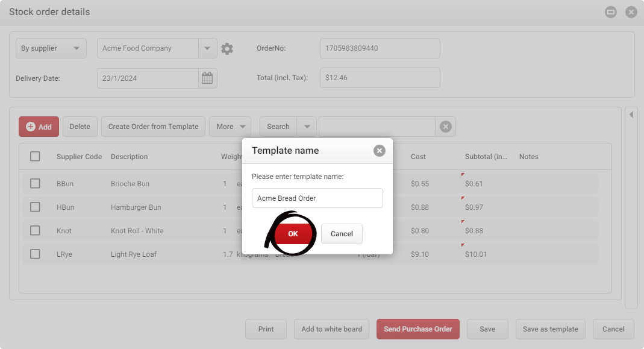Close the Template name dialog
This screenshot has height=349, width=644.
click(x=379, y=151)
